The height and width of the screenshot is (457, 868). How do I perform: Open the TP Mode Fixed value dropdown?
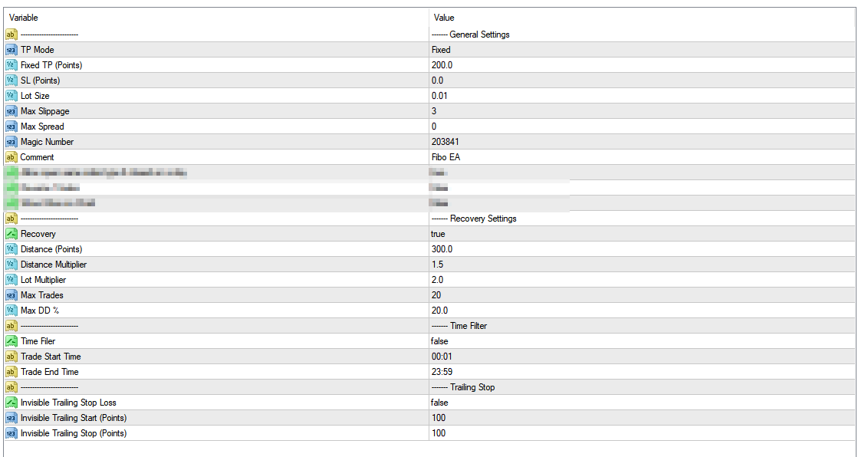[x=642, y=50]
